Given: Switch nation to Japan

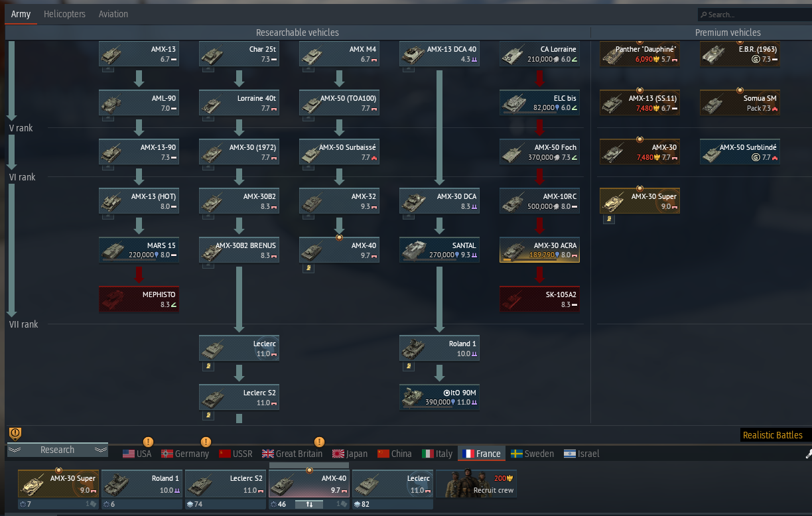Looking at the screenshot, I should [350, 454].
